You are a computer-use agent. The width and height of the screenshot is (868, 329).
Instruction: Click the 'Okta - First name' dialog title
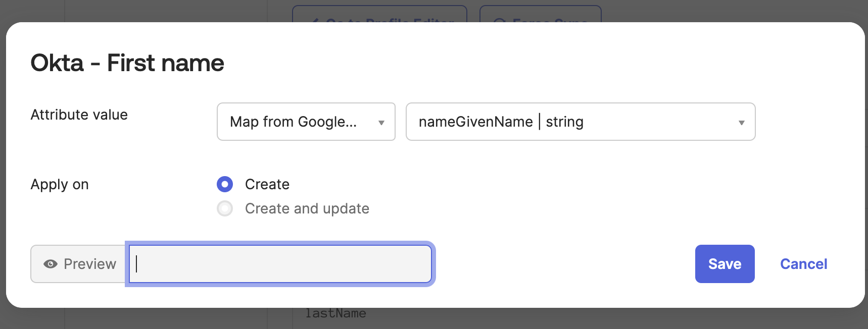pos(127,63)
